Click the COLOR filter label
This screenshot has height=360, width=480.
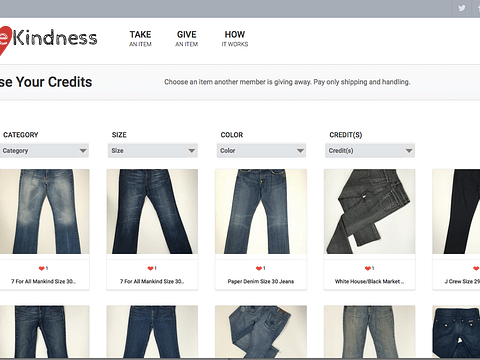pos(232,135)
